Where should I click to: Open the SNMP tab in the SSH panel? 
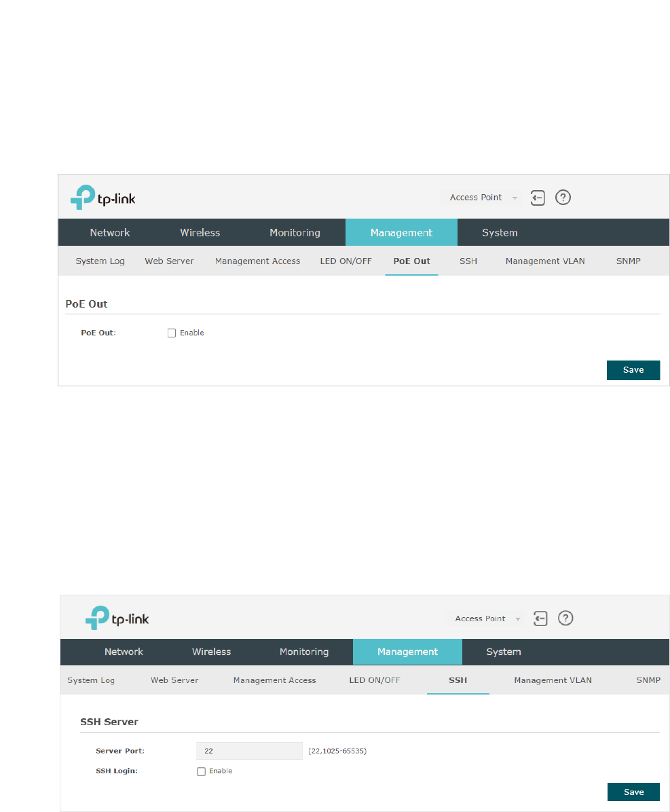pos(648,680)
